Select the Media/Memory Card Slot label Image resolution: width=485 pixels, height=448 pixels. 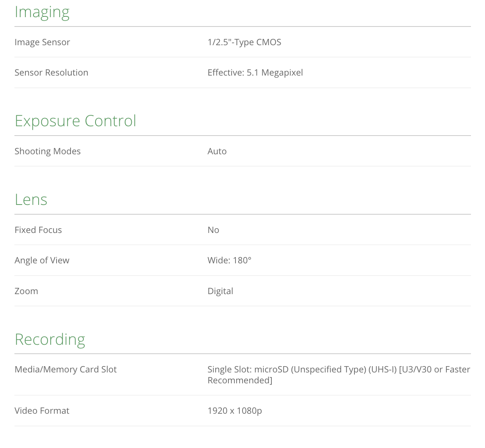coord(65,369)
